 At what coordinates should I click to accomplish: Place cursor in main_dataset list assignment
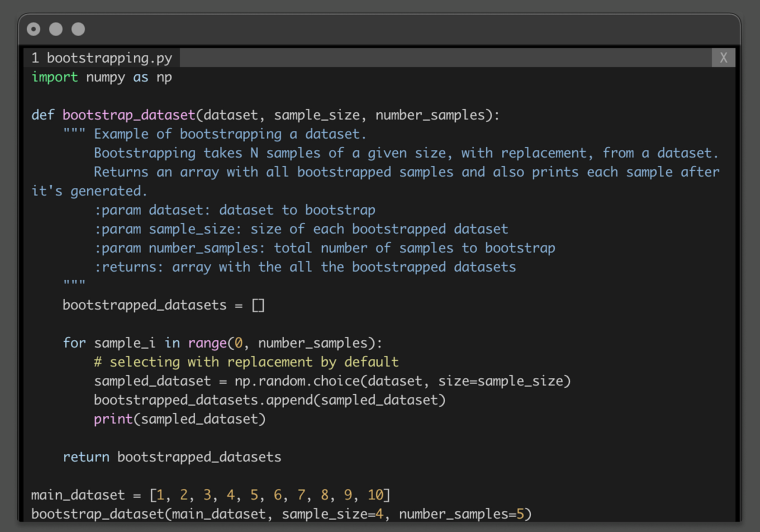click(211, 495)
